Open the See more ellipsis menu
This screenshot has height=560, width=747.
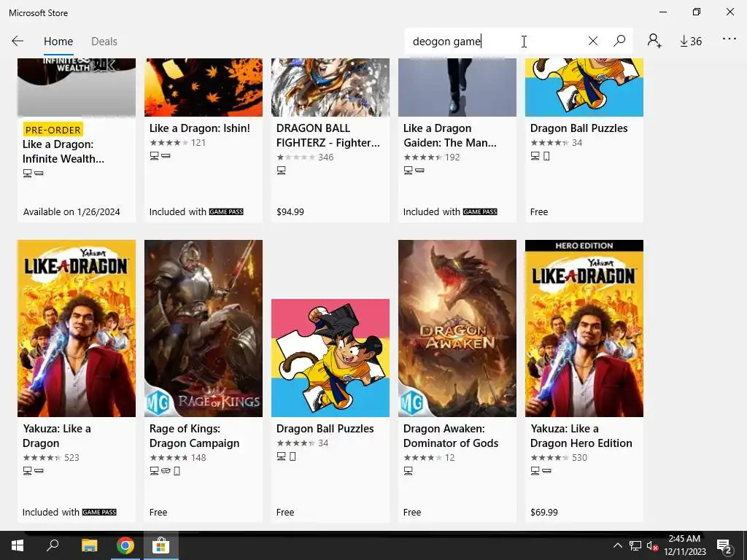click(729, 39)
